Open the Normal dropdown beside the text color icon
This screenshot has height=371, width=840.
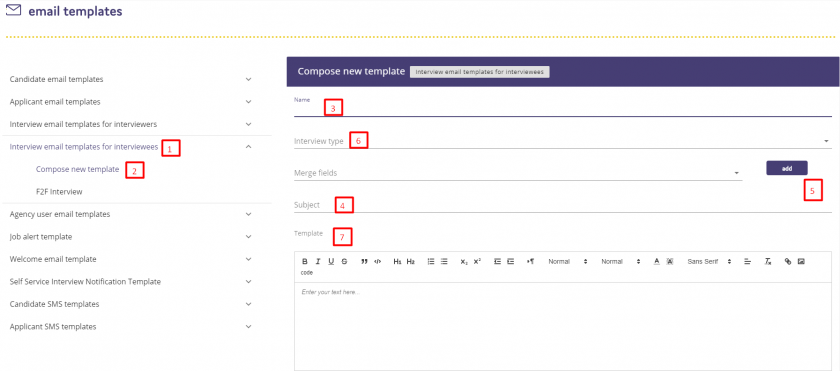tap(620, 261)
